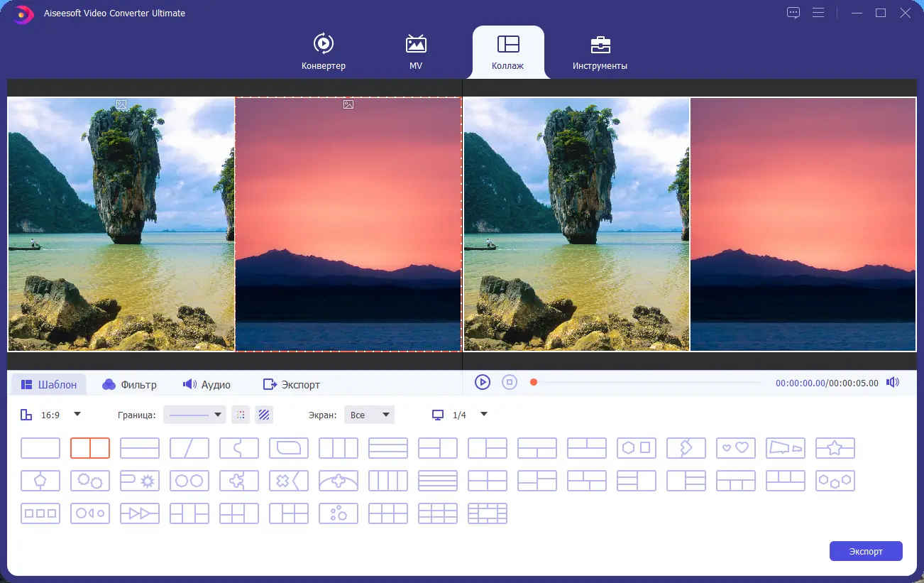Open the Фильтр sub-tab
Viewport: 924px width, 583px height.
[x=129, y=384]
